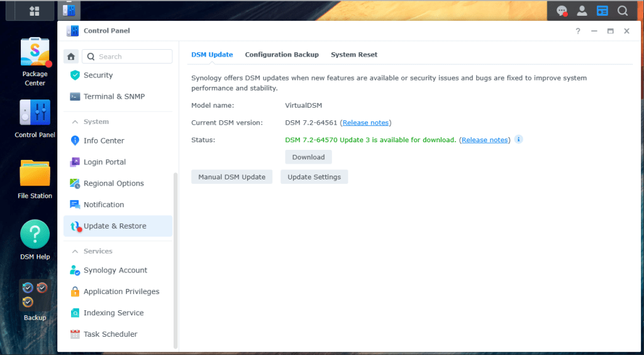This screenshot has height=355, width=644.
Task: Select Synology Account in sidebar
Action: click(x=118, y=270)
